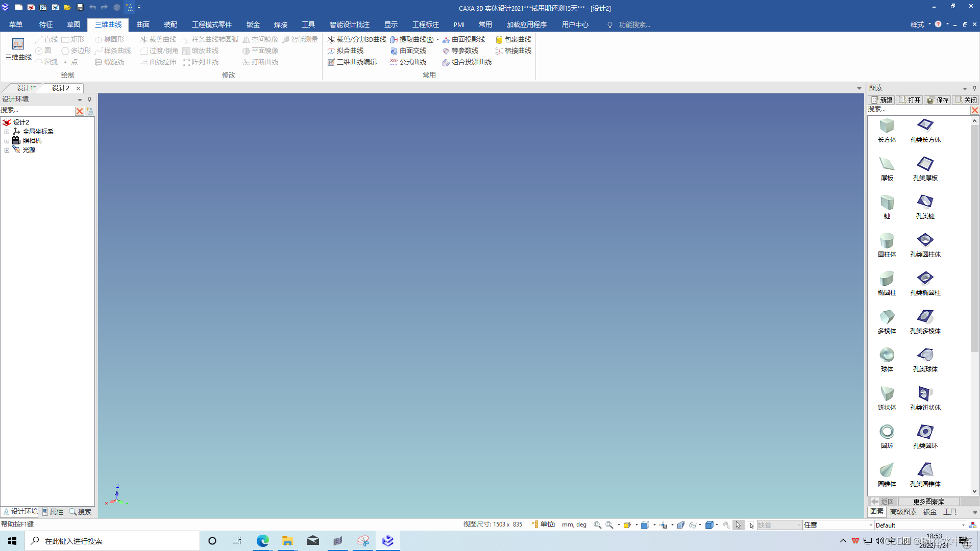The width and height of the screenshot is (980, 551).
Task: Click the 新建 button in catalog panel
Action: tap(882, 100)
